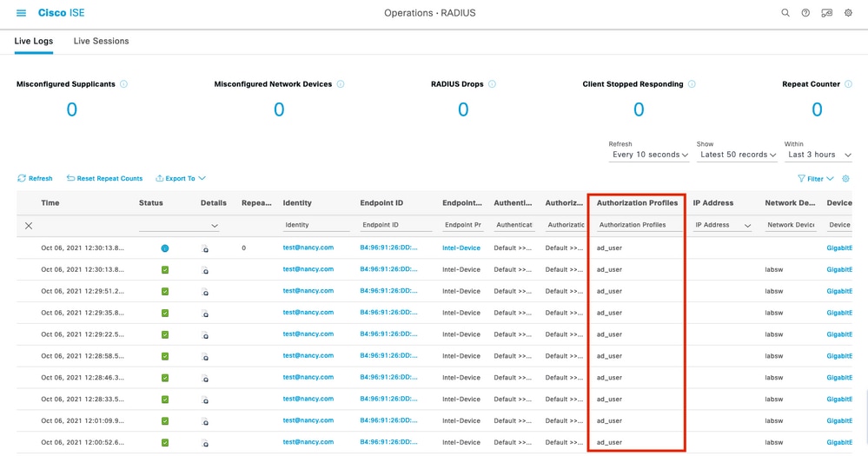The image size is (868, 456).
Task: Open GigabitE device link in 12:28:46.3 row
Action: (x=839, y=378)
